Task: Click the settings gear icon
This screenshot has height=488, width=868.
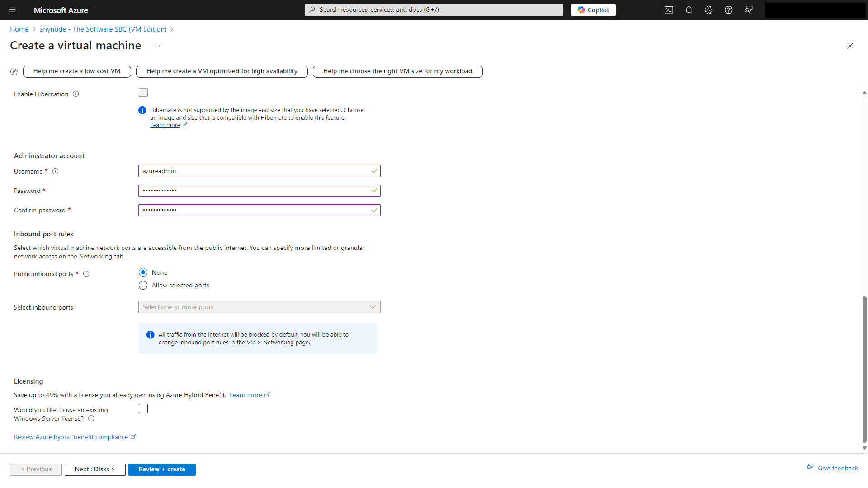Action: [708, 10]
